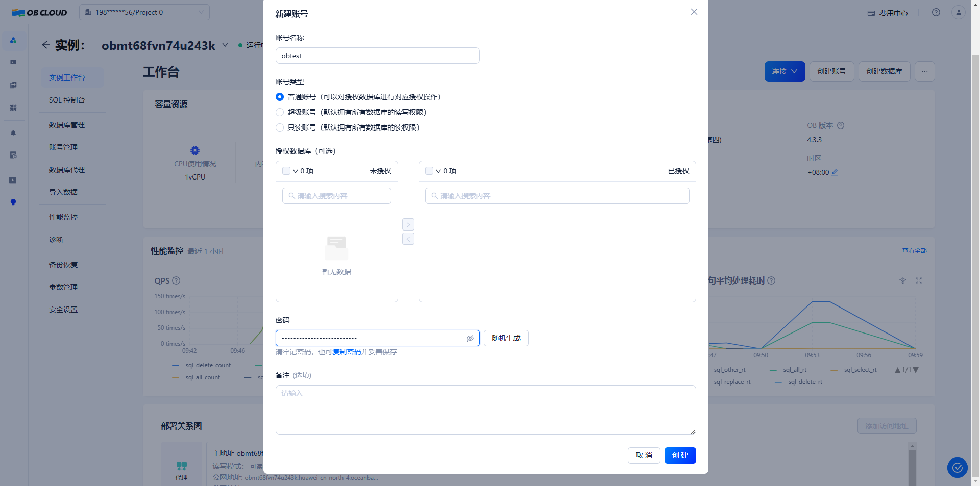Edit the +08:00 timezone with pencil icon
Viewport: 980px width, 486px height.
pos(835,172)
